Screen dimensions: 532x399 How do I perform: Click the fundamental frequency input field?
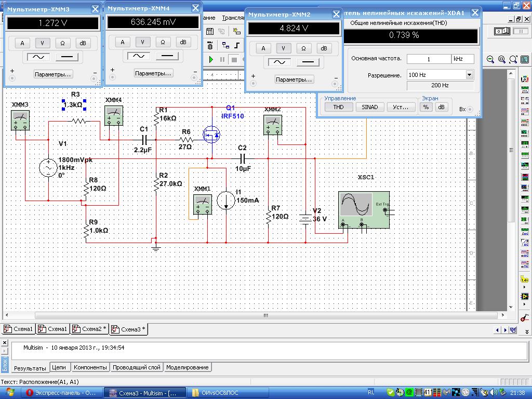pos(429,59)
